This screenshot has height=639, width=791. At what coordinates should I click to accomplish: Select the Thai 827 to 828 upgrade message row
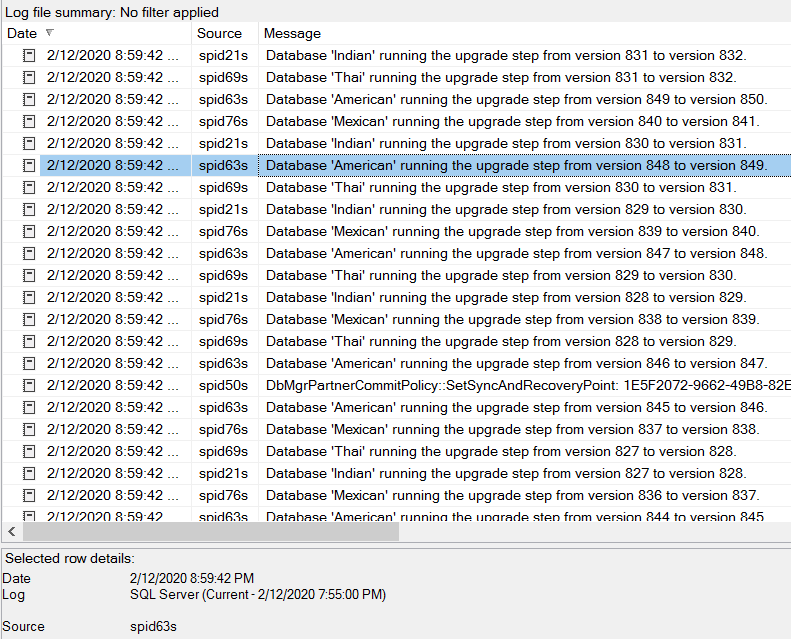(x=500, y=451)
